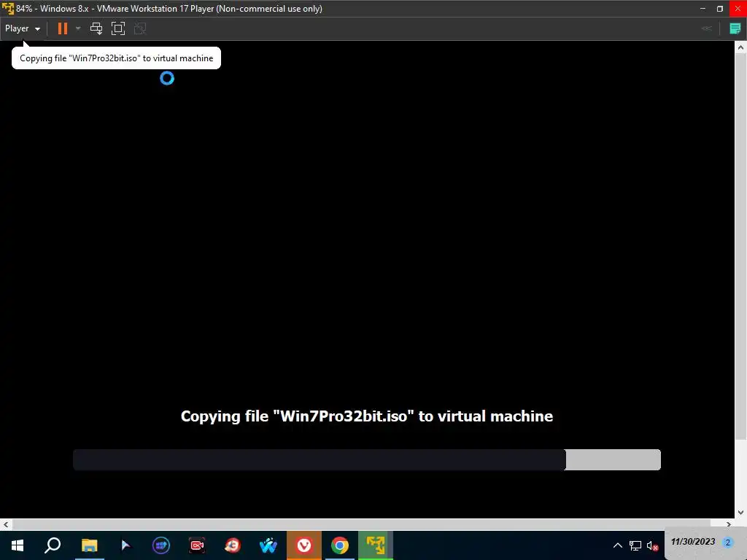747x560 pixels.
Task: Open the notification center badge
Action: click(x=727, y=542)
